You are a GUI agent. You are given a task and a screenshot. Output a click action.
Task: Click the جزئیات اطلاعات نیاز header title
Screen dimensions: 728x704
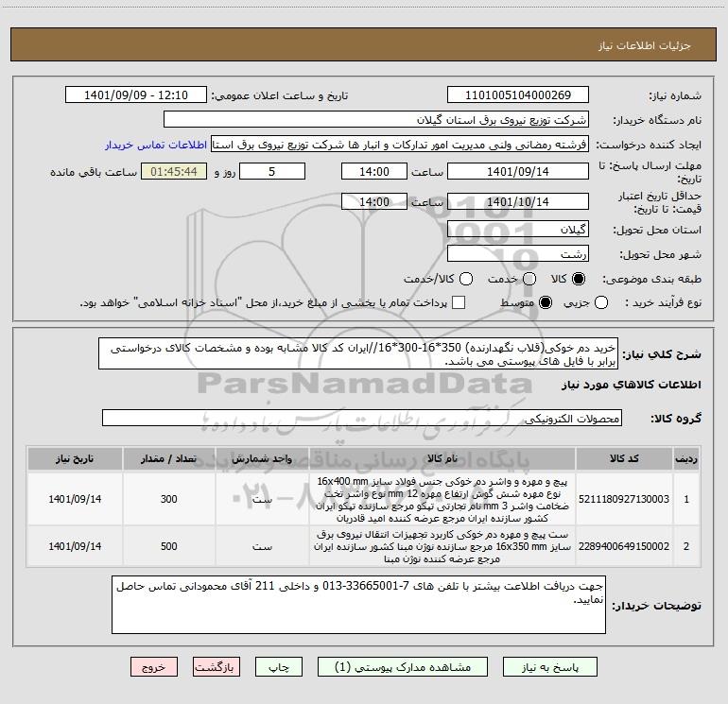[x=644, y=45]
